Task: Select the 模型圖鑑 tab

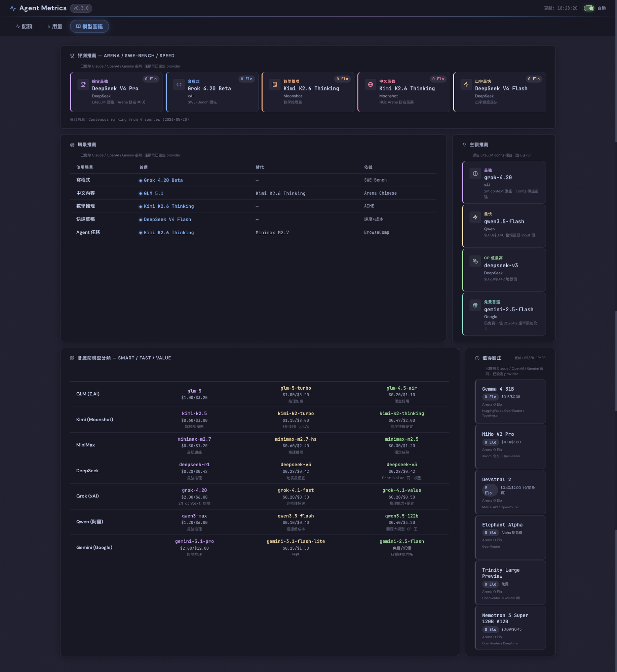Action: (89, 27)
